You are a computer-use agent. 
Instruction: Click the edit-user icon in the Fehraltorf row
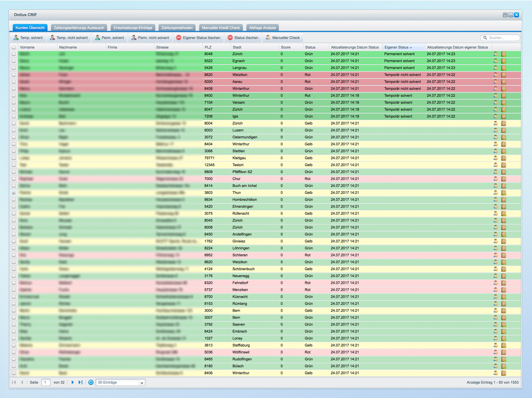(496, 283)
